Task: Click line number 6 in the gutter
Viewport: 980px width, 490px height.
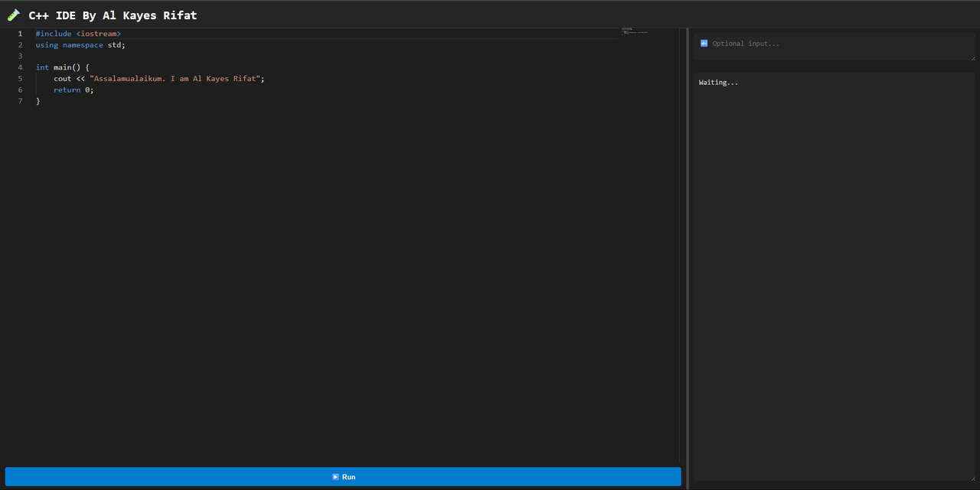Action: pos(20,90)
